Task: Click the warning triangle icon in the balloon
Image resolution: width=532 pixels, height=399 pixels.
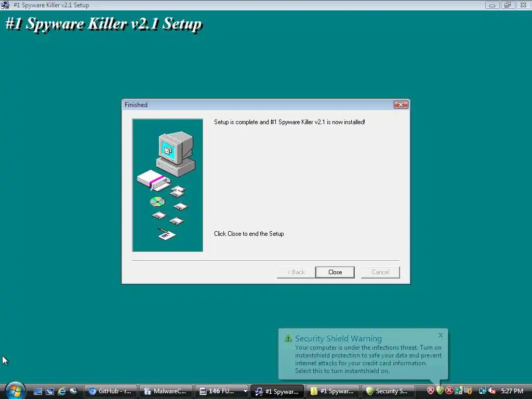Action: click(x=288, y=338)
